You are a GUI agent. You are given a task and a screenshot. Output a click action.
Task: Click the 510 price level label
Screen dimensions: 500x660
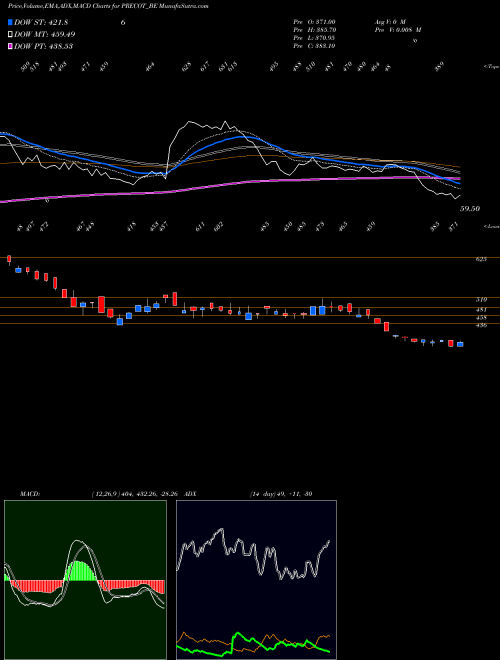pyautogui.click(x=481, y=300)
